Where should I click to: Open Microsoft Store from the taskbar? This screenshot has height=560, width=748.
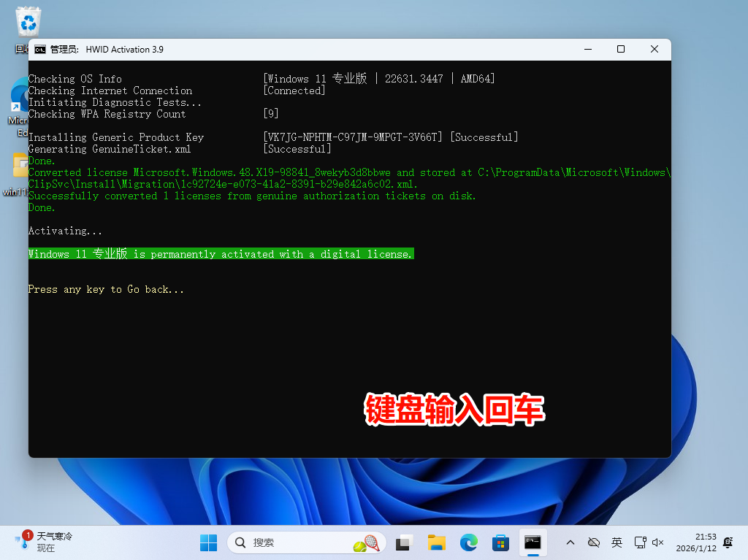pos(500,542)
